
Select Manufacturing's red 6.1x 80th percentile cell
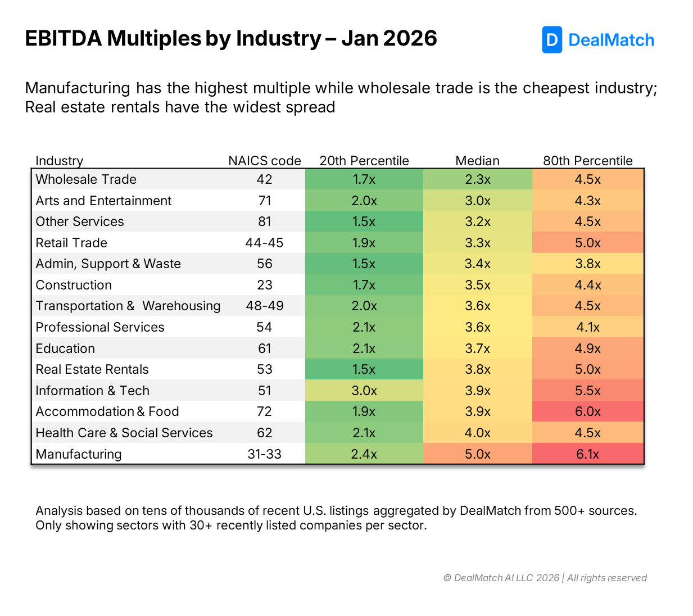587,454
